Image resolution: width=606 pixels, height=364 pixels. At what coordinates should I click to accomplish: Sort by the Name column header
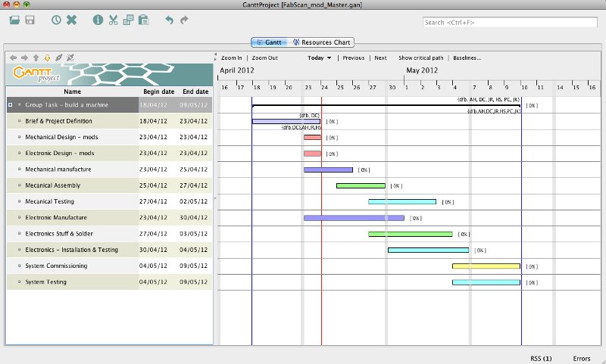[72, 92]
